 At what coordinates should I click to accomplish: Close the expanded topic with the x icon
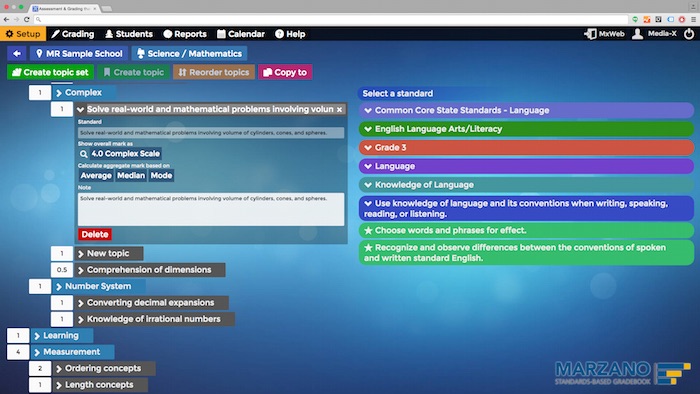(339, 109)
